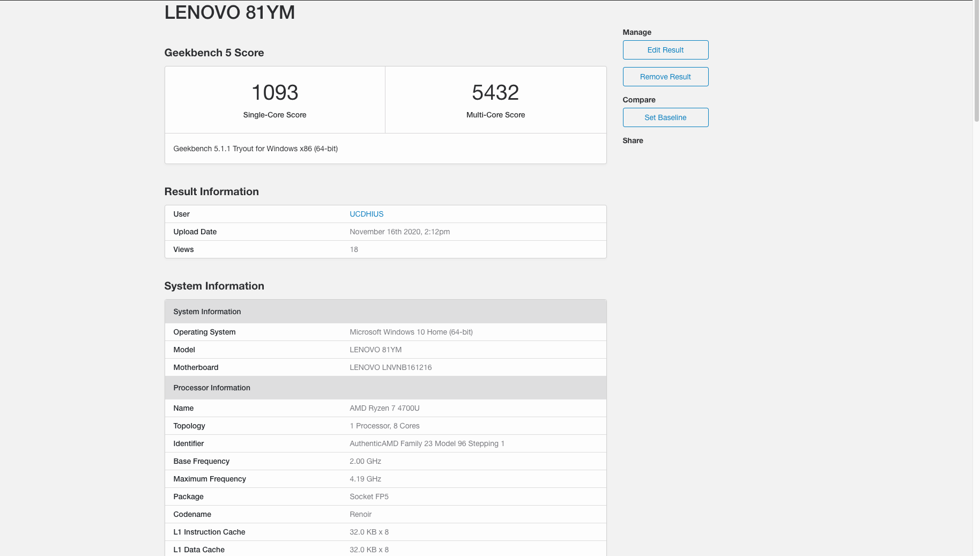Click the Single-Core Score label
Screen dimensions: 980x556
pyautogui.click(x=274, y=115)
